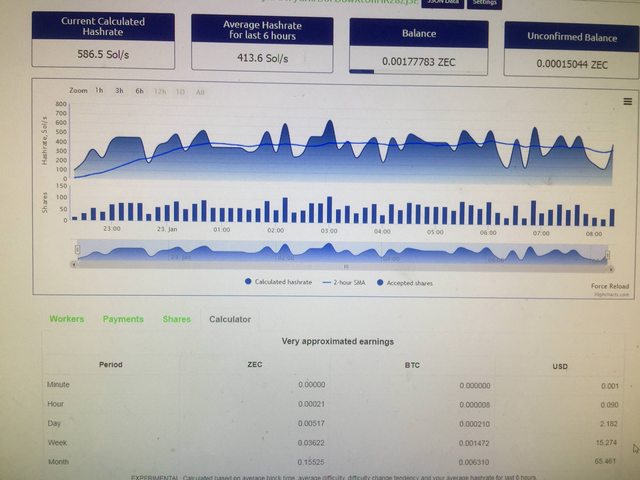This screenshot has width=640, height=480.
Task: Set chart zoom to 1D
Action: (x=180, y=92)
